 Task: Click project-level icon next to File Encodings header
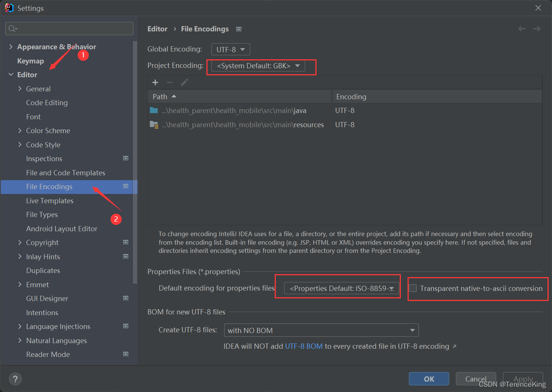(x=239, y=29)
